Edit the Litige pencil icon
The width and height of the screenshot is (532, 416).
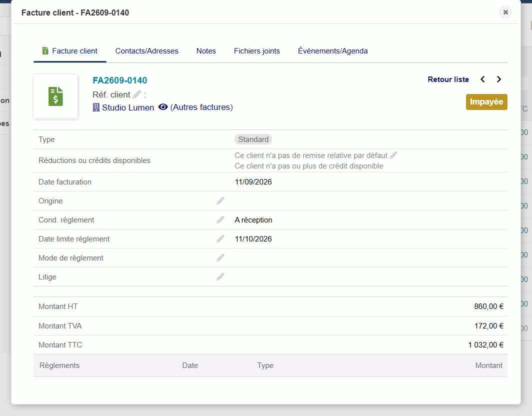tap(220, 277)
